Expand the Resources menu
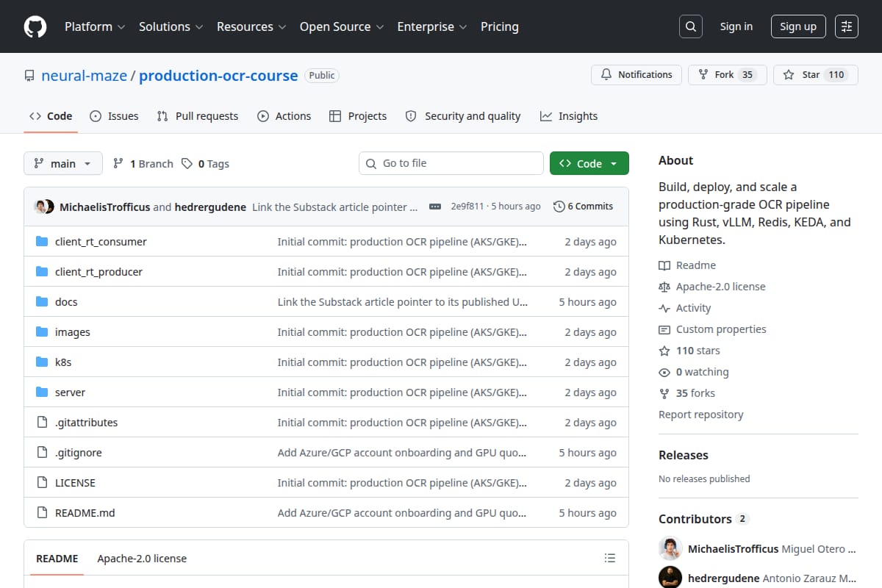Screen dimensions: 882x588 (251, 26)
